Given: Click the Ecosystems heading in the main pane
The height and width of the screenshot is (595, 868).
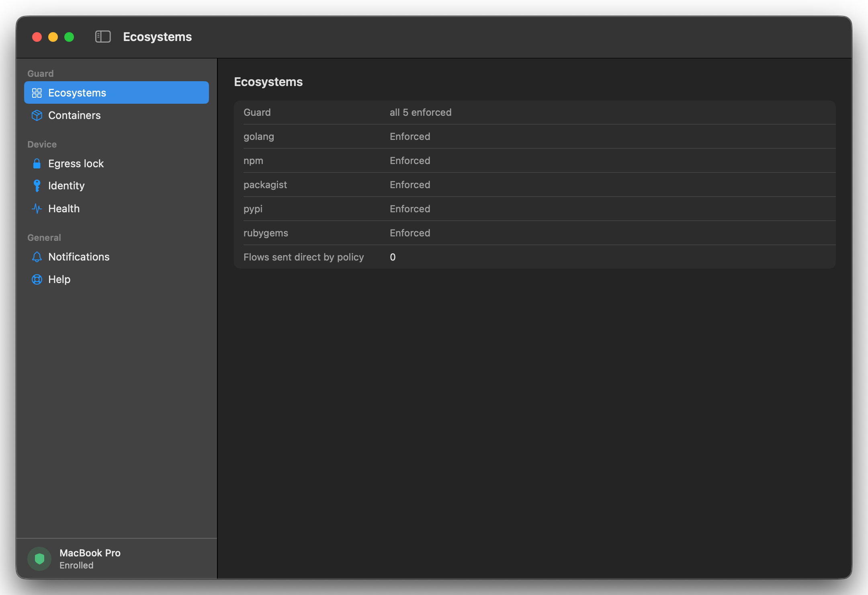Looking at the screenshot, I should [x=268, y=82].
